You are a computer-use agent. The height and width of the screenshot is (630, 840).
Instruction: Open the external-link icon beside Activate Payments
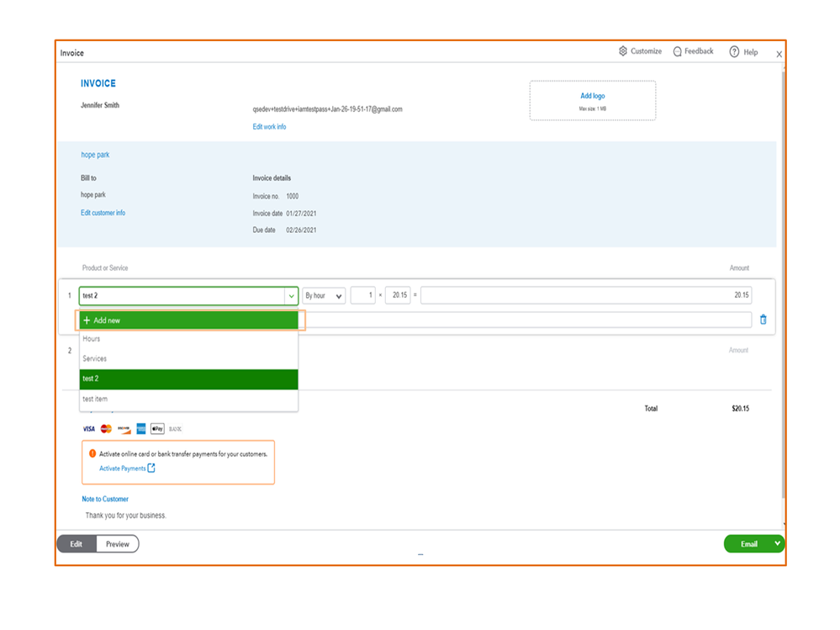coord(151,469)
